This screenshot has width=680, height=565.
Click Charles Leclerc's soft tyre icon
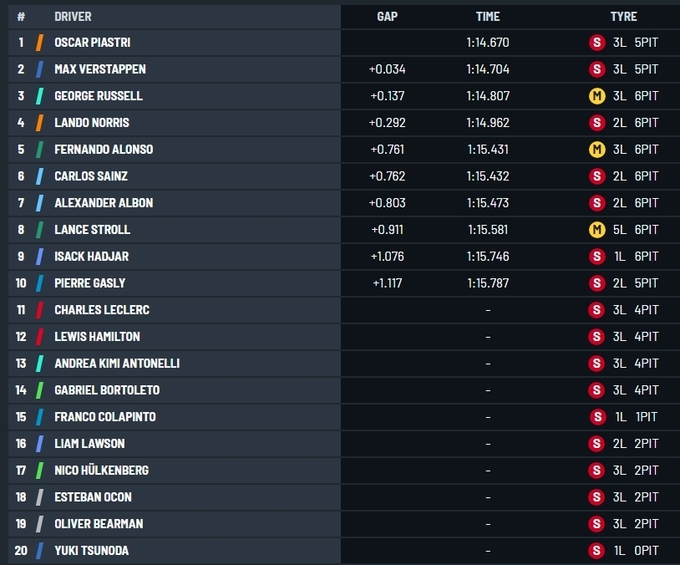597,310
